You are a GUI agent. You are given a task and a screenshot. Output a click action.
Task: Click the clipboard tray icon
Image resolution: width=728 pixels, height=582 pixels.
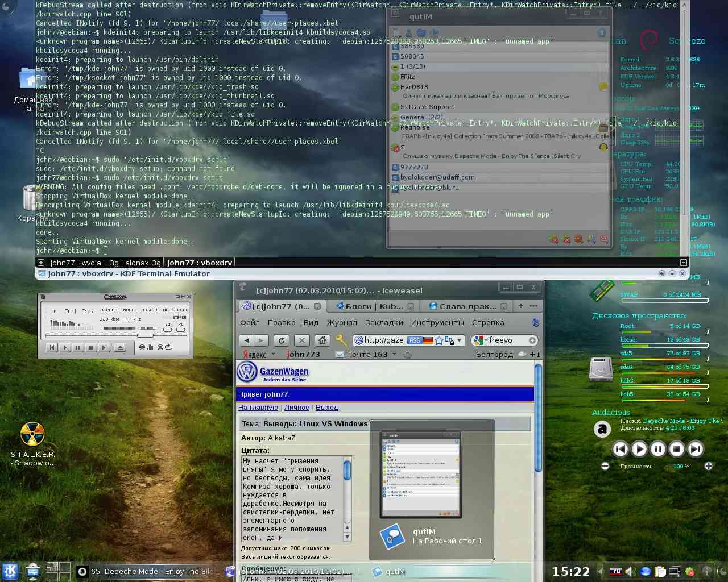click(660, 571)
